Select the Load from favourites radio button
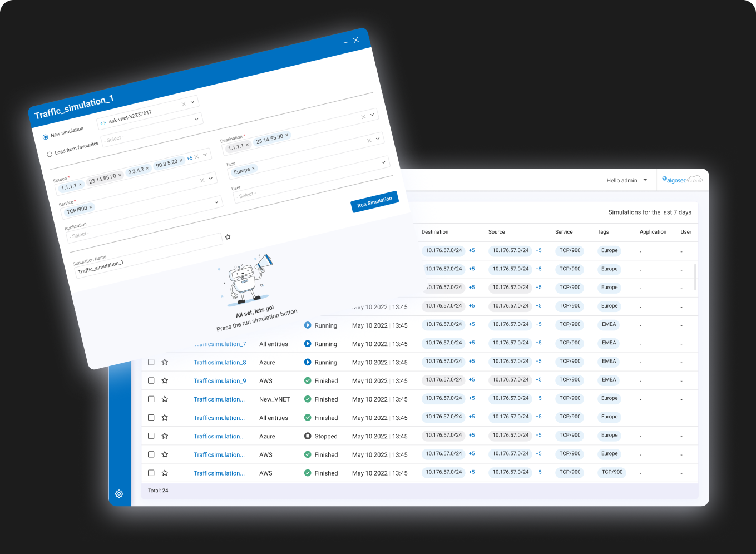 pyautogui.click(x=50, y=154)
